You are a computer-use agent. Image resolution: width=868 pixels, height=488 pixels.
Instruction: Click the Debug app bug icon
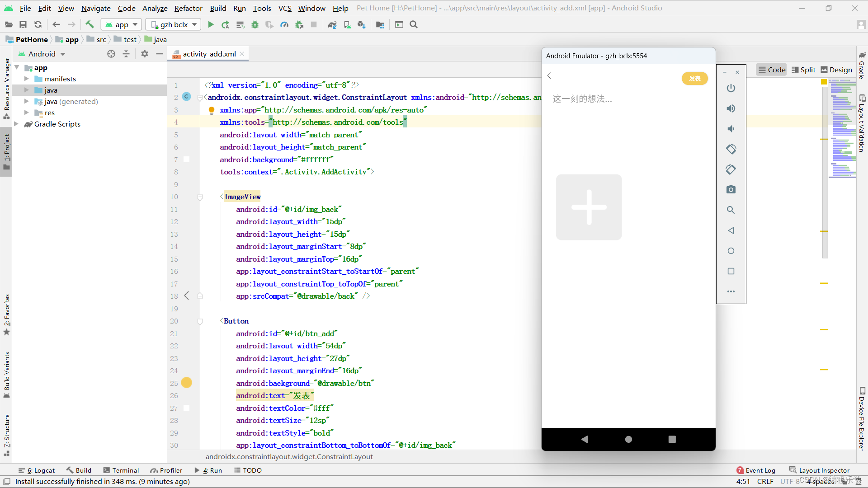pyautogui.click(x=255, y=25)
